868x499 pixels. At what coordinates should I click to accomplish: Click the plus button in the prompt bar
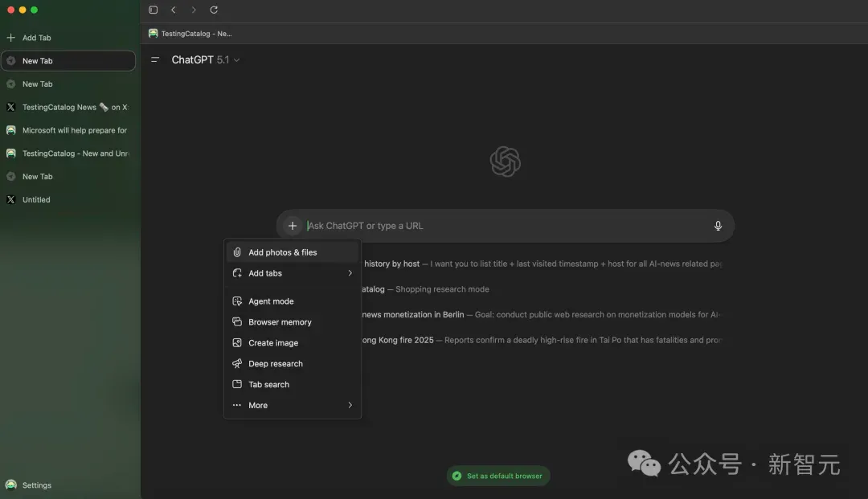click(x=293, y=226)
